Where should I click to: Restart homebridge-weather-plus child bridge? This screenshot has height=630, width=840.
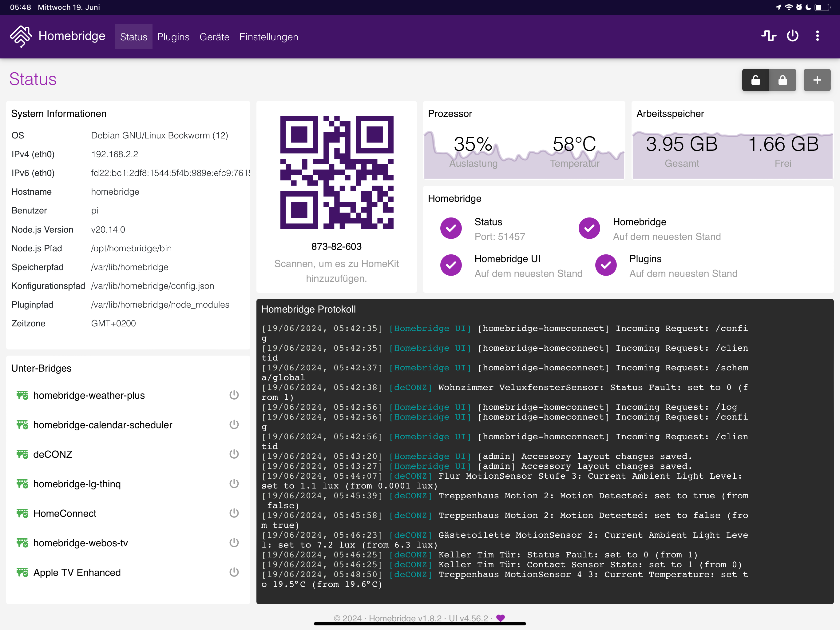tap(234, 395)
